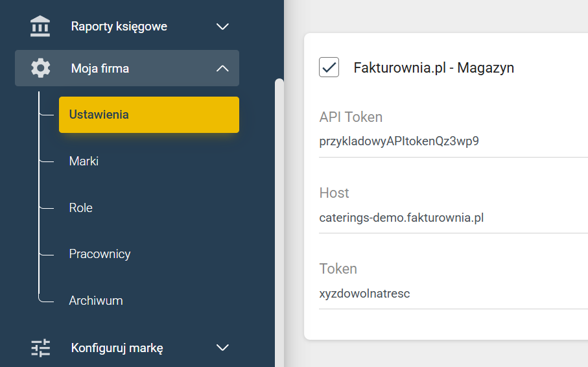This screenshot has width=588, height=367.
Task: Click the API Token input field
Action: pos(453,141)
